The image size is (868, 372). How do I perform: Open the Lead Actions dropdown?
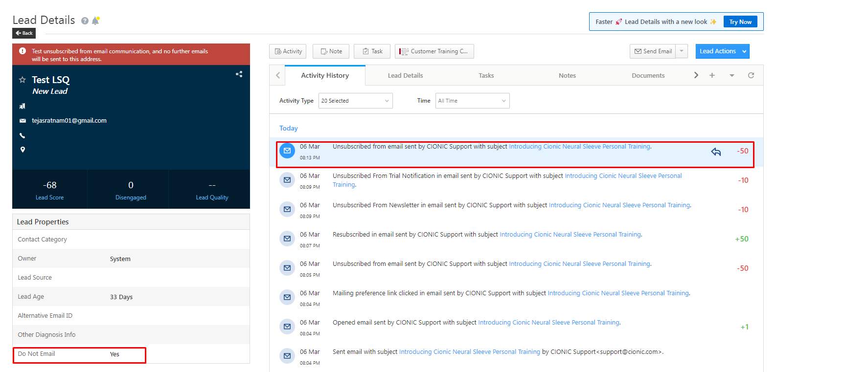[722, 51]
